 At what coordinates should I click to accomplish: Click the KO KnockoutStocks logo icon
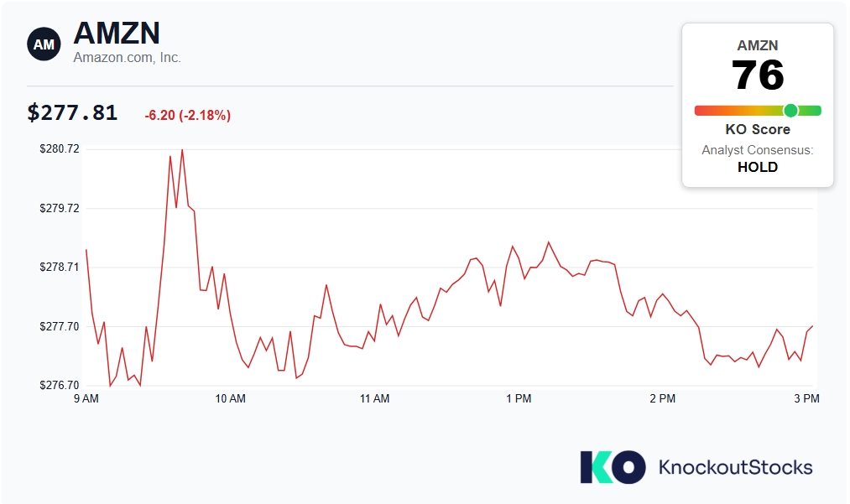613,466
